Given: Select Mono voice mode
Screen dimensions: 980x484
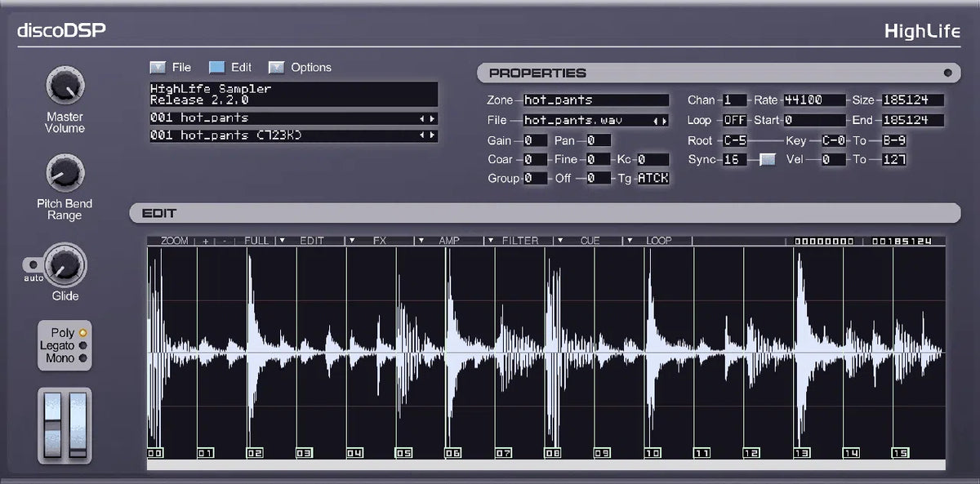Looking at the screenshot, I should pos(82,357).
